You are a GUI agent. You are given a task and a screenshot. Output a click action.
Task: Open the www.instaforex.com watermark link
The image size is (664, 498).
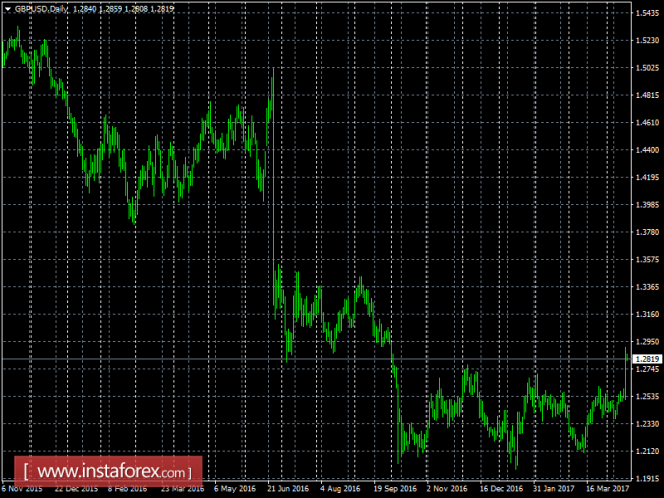coord(108,471)
